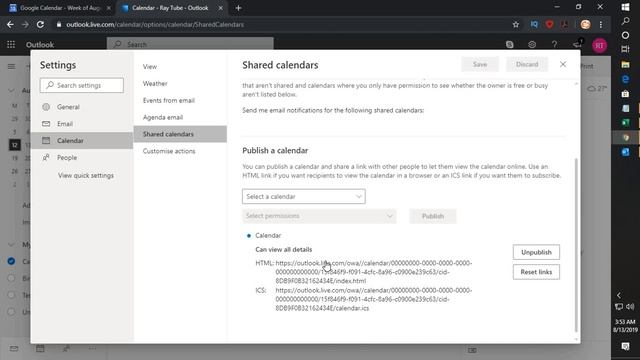Click the IQ browser extension icon

534,24
